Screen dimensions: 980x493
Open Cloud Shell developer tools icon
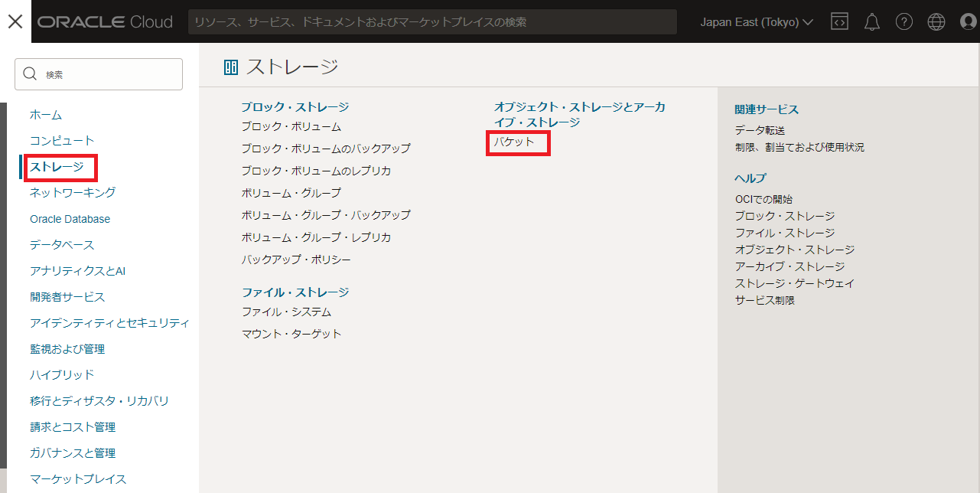(839, 22)
